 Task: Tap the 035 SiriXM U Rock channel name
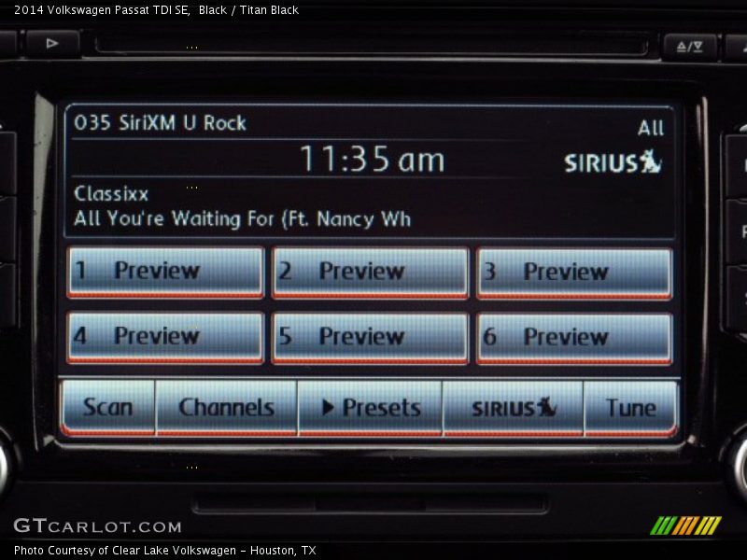point(160,123)
